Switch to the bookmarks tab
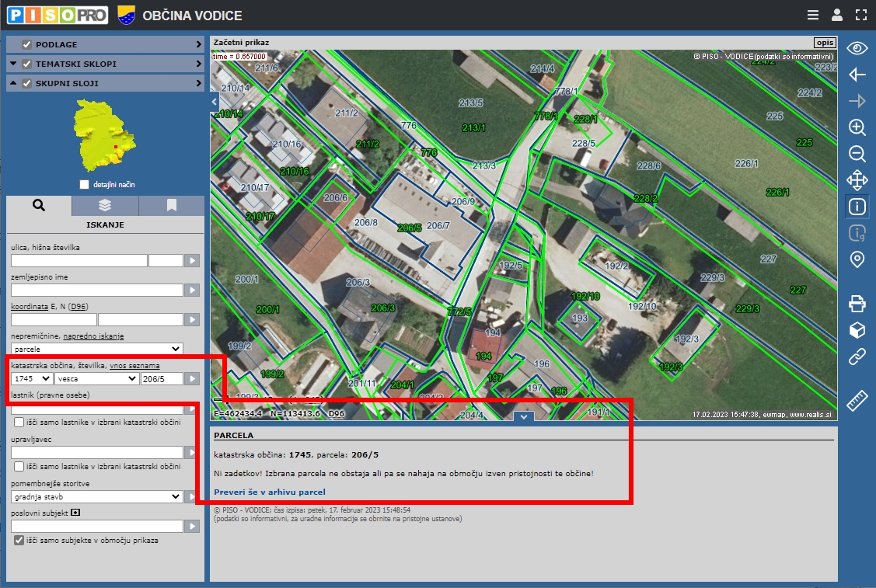Viewport: 876px width, 588px height. (172, 206)
